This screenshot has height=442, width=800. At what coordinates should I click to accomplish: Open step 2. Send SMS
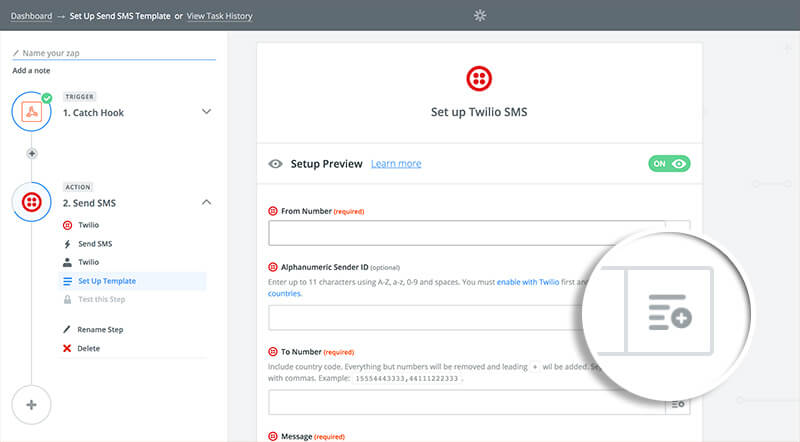click(89, 203)
